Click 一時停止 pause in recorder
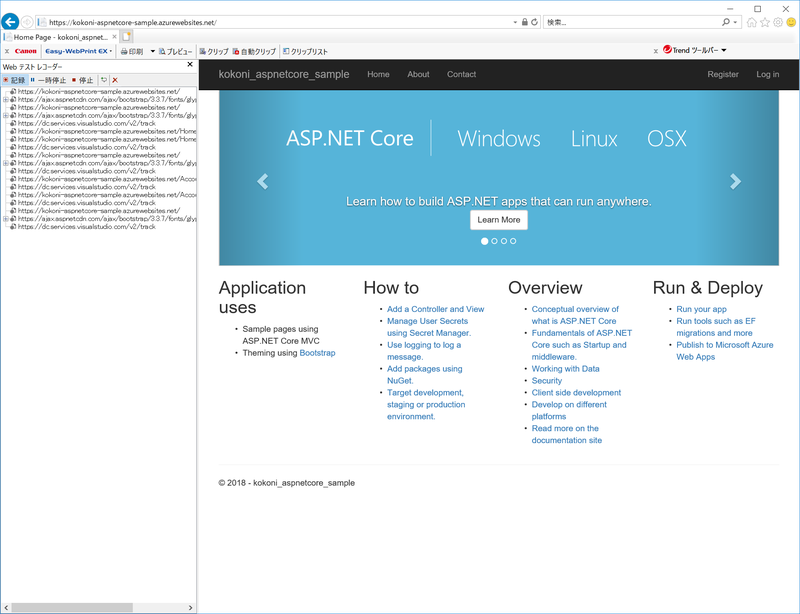800x614 pixels. click(x=48, y=80)
